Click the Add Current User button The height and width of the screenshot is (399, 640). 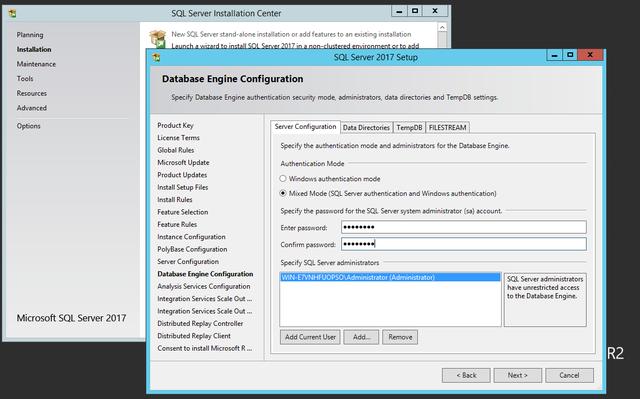coord(310,337)
